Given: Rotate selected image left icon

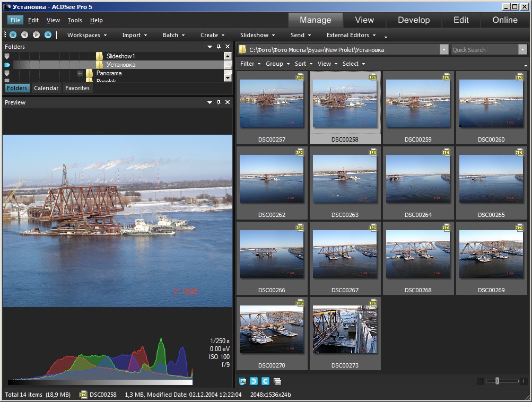Looking at the screenshot, I should pos(254,381).
